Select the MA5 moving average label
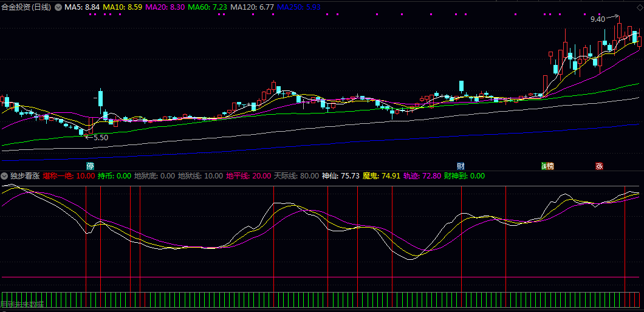 [82, 7]
